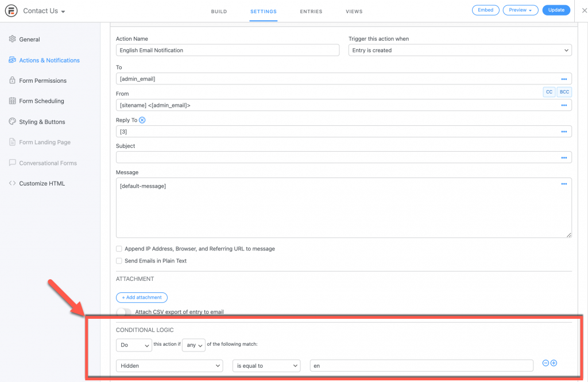Open Form Permissions settings

coord(42,80)
